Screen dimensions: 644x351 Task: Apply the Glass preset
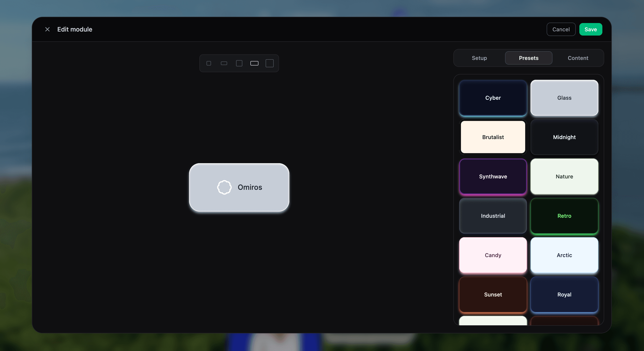[564, 98]
